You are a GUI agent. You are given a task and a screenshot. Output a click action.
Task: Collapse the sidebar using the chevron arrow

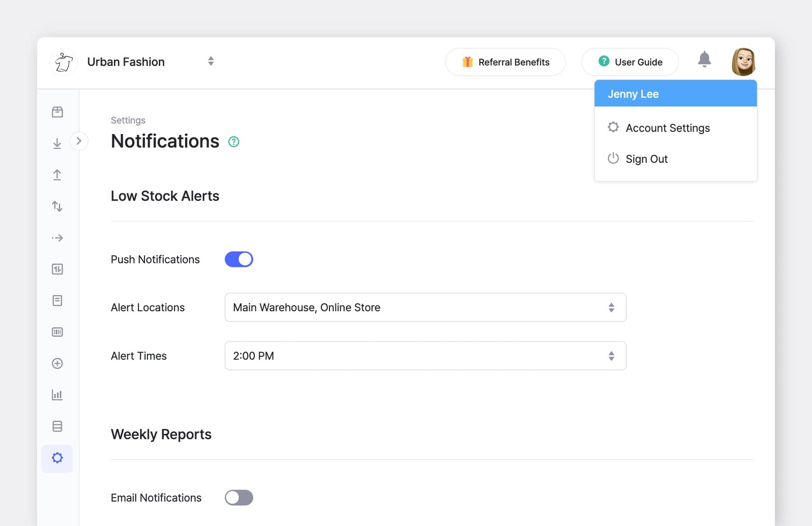pos(79,141)
